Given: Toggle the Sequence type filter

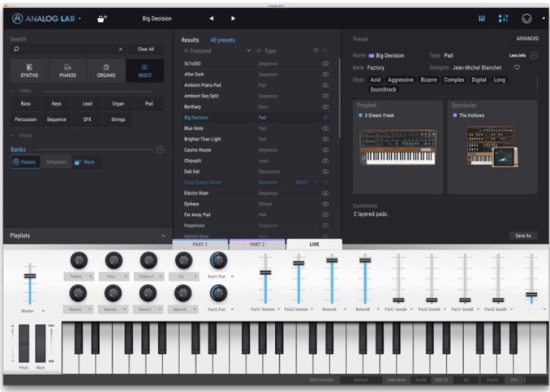Looking at the screenshot, I should coord(56,119).
